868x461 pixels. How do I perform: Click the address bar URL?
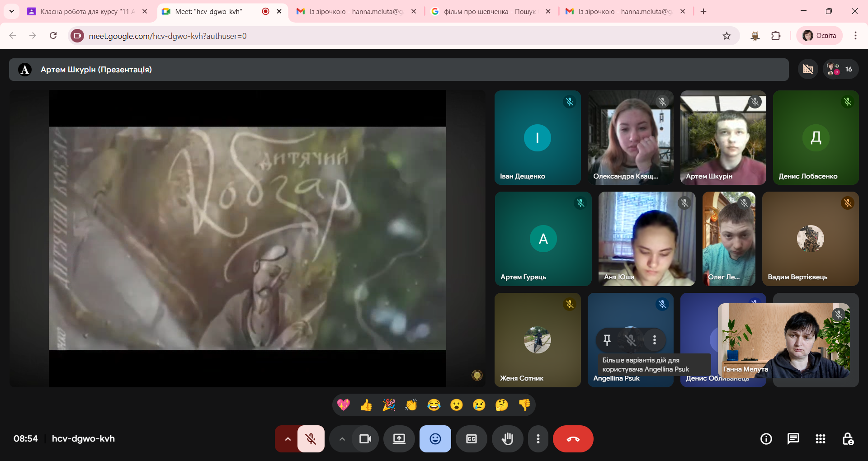(x=168, y=36)
